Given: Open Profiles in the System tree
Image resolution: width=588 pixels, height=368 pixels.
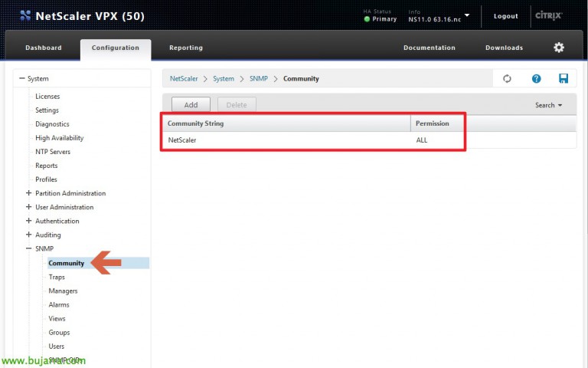Looking at the screenshot, I should coord(46,179).
